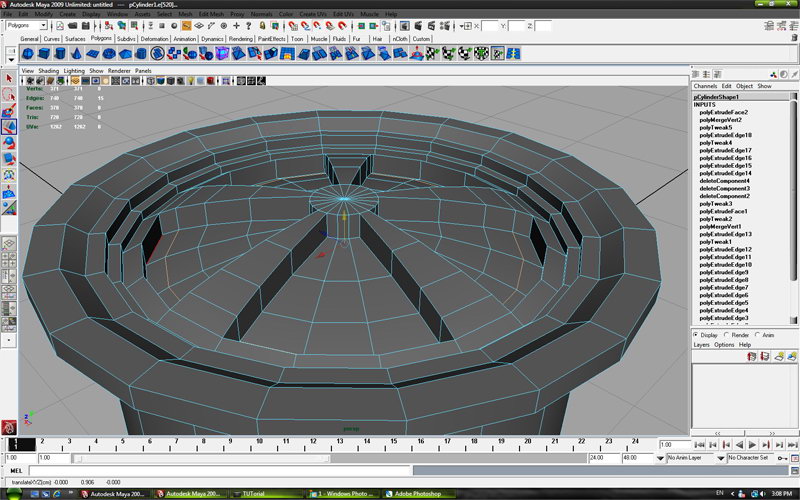Select the Render layer radio button
Viewport: 800px width, 500px height.
coord(728,335)
